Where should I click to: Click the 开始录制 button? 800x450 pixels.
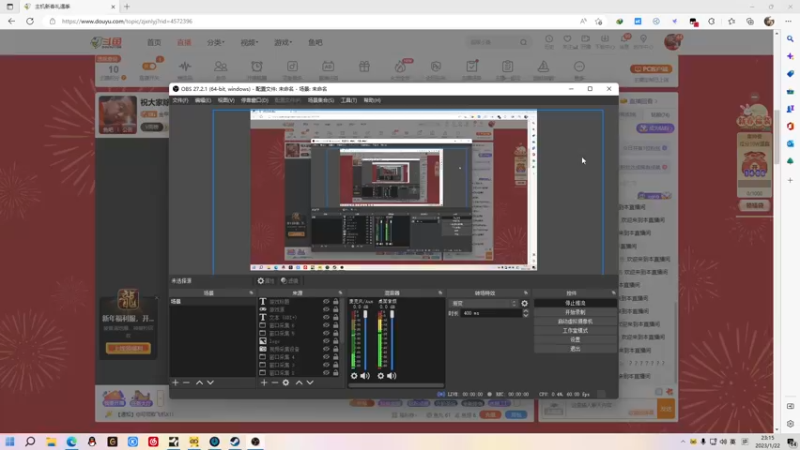[x=575, y=312]
